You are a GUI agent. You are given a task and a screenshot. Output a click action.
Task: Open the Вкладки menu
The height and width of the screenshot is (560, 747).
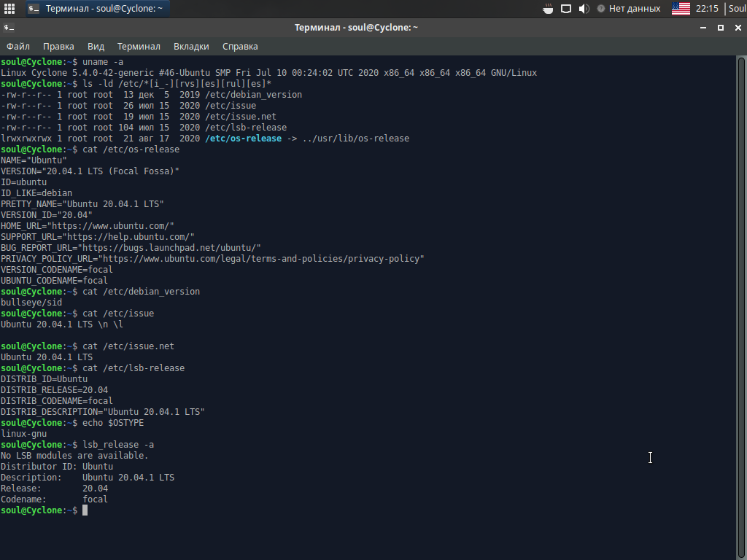point(191,46)
